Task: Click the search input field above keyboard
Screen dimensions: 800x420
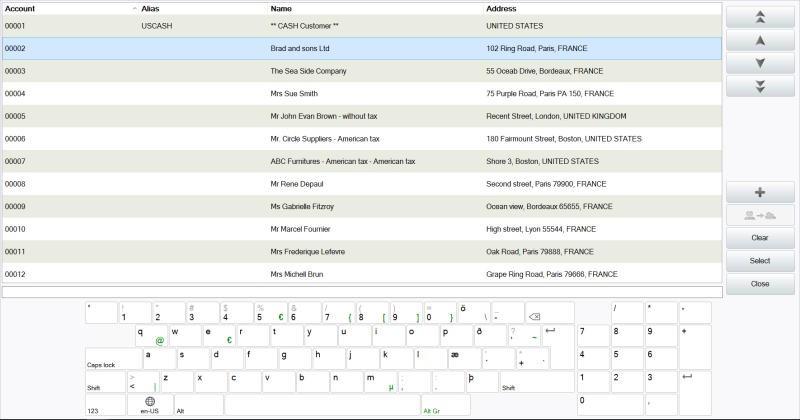Action: click(x=360, y=292)
